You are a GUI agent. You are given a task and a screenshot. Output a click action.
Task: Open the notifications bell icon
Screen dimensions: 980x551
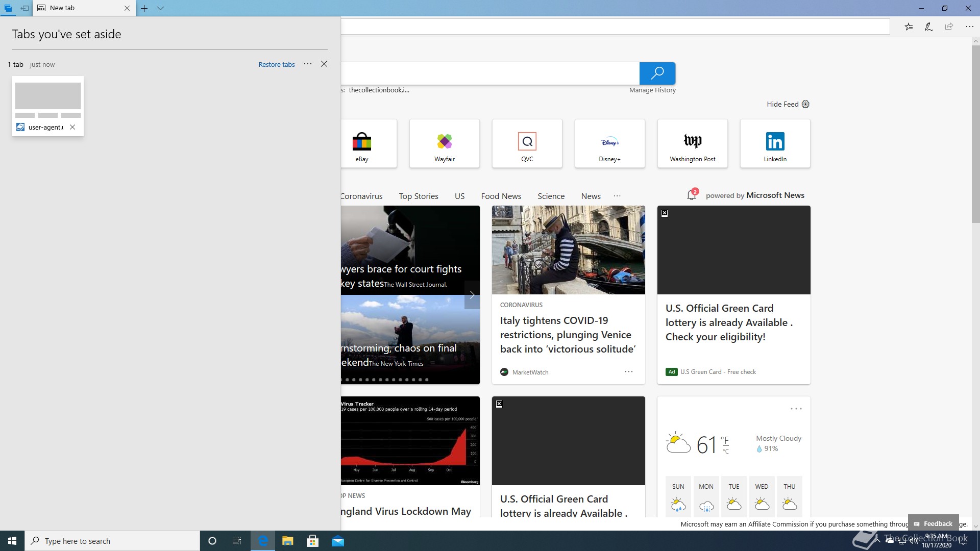click(x=692, y=195)
